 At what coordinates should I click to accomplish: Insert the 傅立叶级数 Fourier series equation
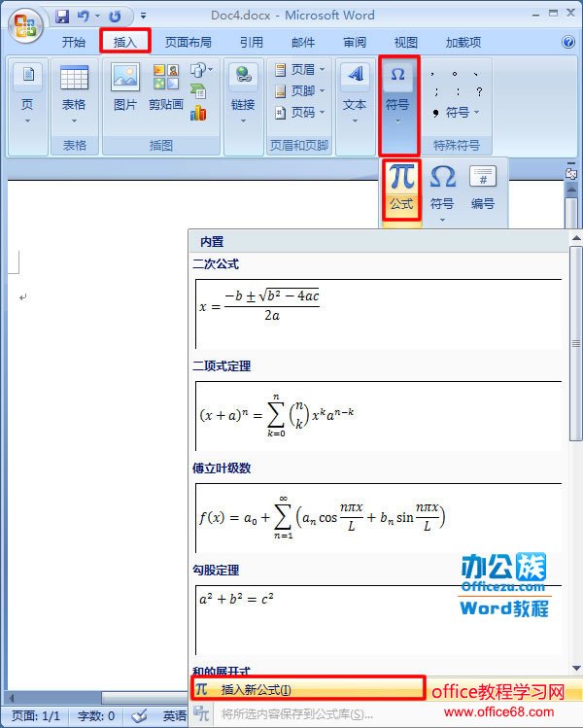point(379,518)
